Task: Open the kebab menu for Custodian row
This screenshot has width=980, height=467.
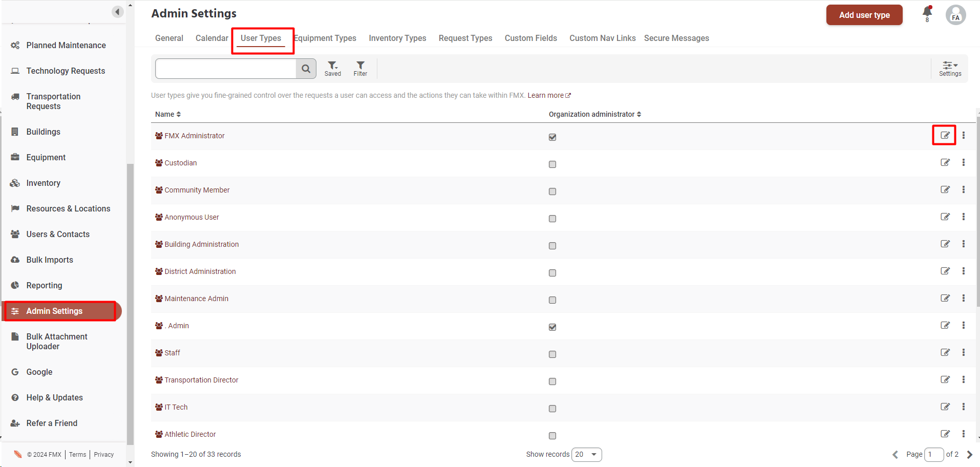Action: 963,163
